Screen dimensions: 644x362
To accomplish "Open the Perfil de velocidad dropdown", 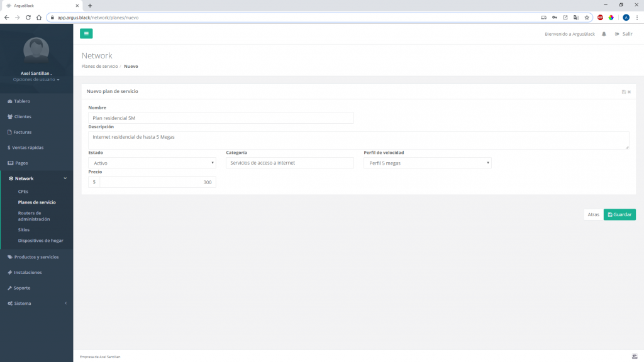I will 428,163.
